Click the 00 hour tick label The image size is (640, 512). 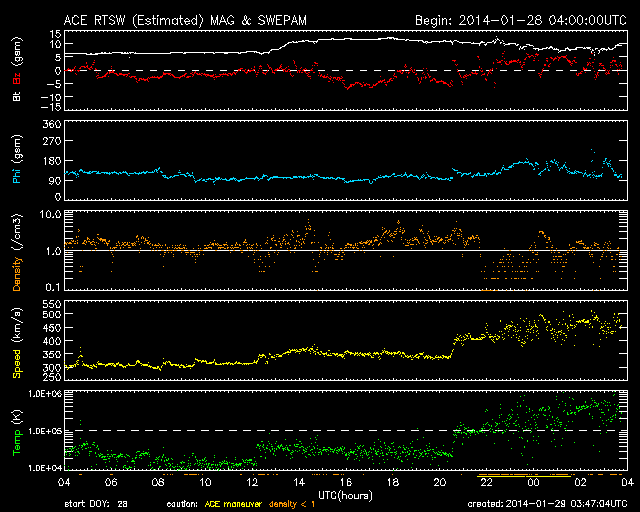[534, 482]
